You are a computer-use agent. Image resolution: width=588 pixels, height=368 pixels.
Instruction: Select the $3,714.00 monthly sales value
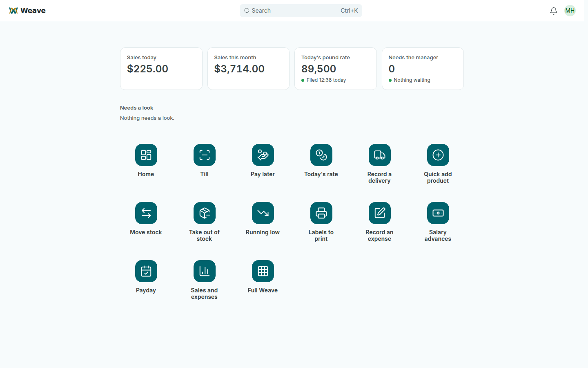click(239, 69)
